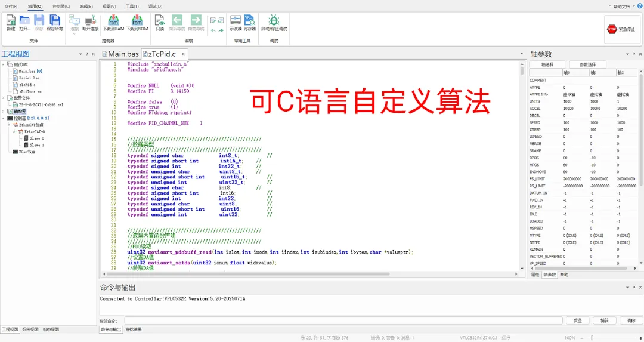Image resolution: width=644 pixels, height=342 pixels.
Task: Switch to the 组态视图 tab
Action: [x=51, y=329]
